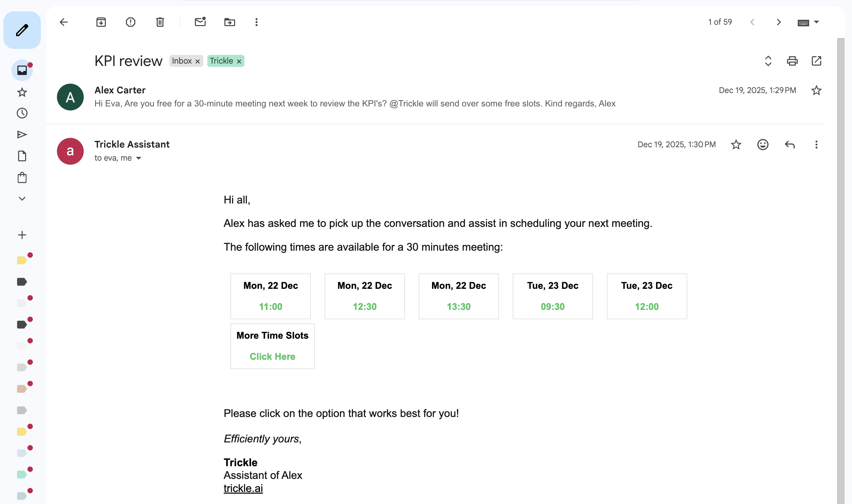Viewport: 852px width, 504px height.
Task: Open the Trickle message's three-dot menu
Action: [x=816, y=145]
